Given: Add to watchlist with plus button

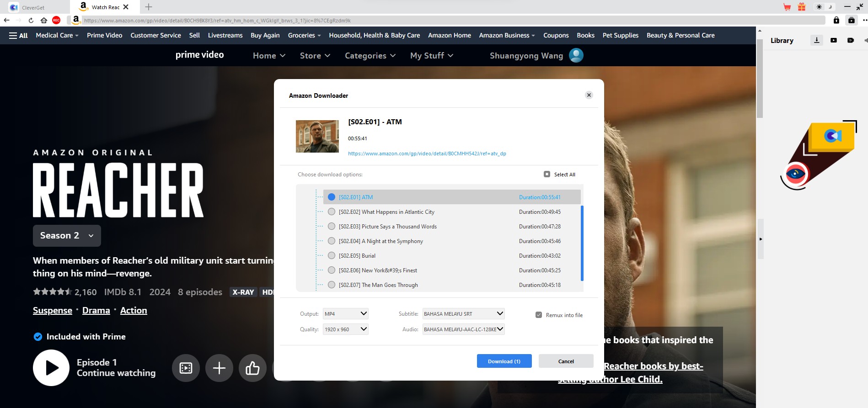Looking at the screenshot, I should click(219, 368).
